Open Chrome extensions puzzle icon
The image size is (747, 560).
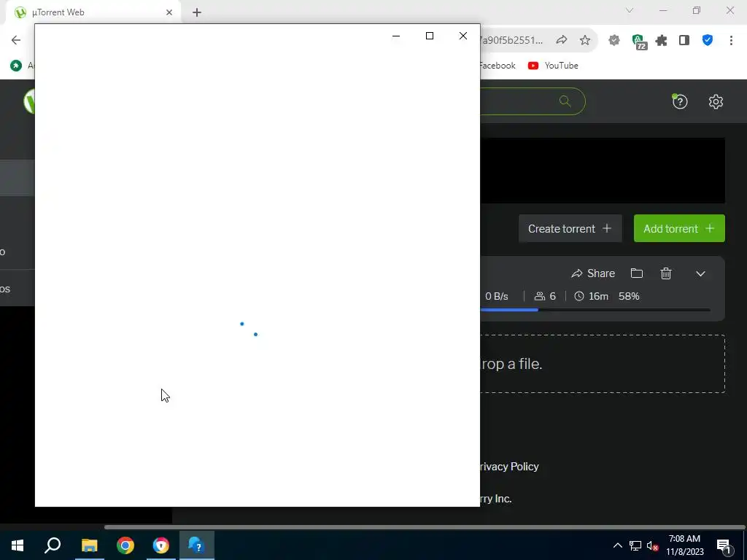pyautogui.click(x=661, y=41)
